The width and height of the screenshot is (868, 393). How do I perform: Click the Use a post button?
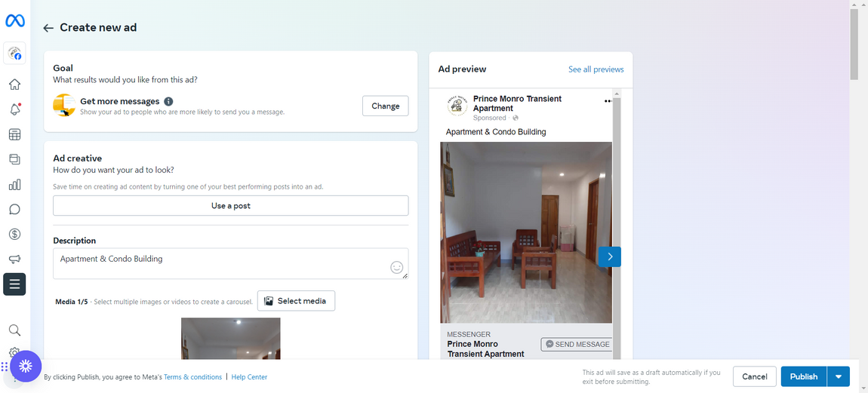(x=231, y=205)
